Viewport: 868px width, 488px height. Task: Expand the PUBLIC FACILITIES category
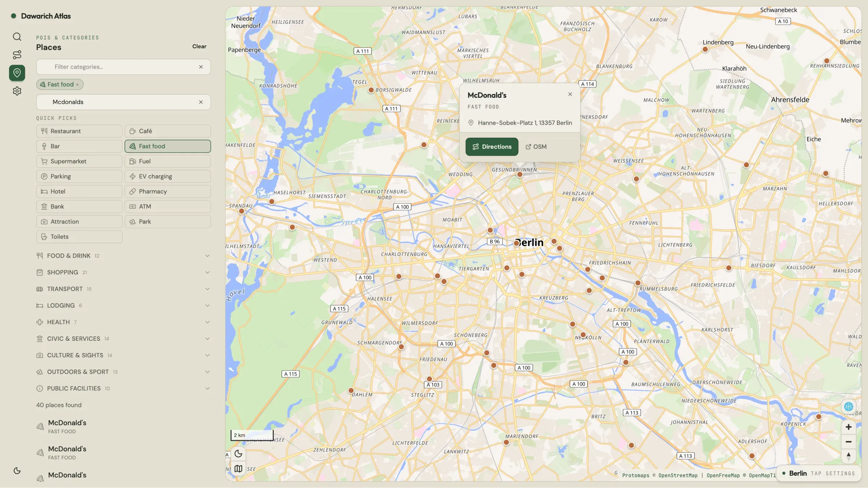pos(123,389)
